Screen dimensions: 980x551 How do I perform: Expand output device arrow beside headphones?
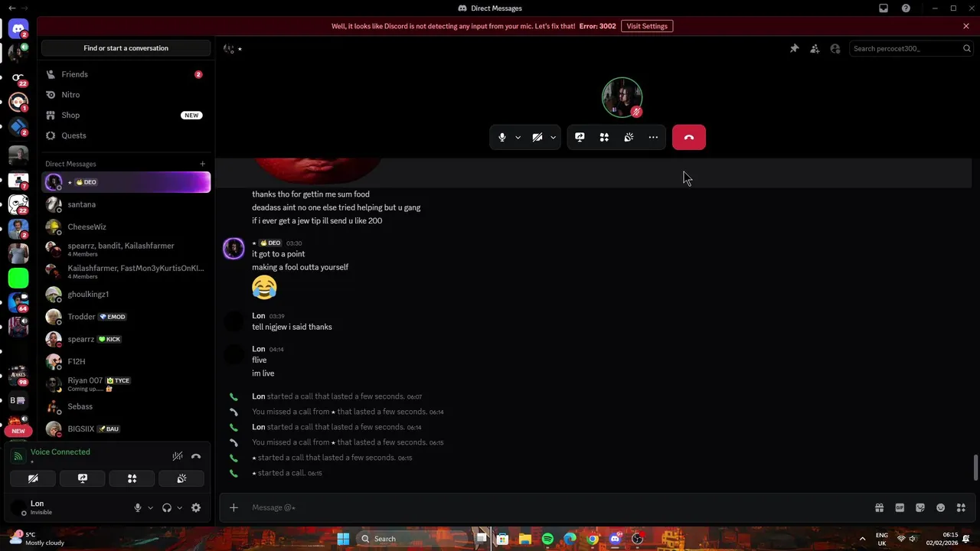click(179, 507)
